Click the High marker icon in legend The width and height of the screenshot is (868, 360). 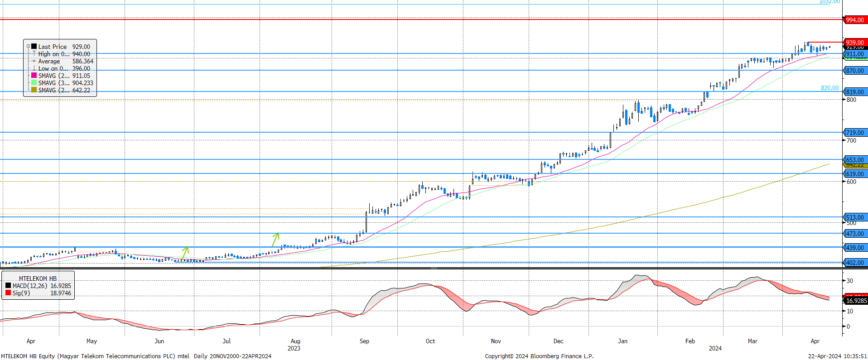[34, 53]
